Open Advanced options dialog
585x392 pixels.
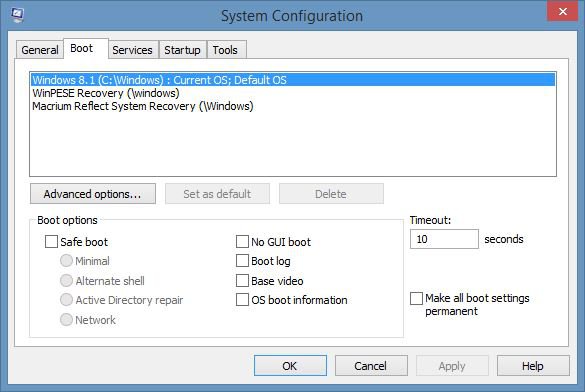pyautogui.click(x=93, y=194)
